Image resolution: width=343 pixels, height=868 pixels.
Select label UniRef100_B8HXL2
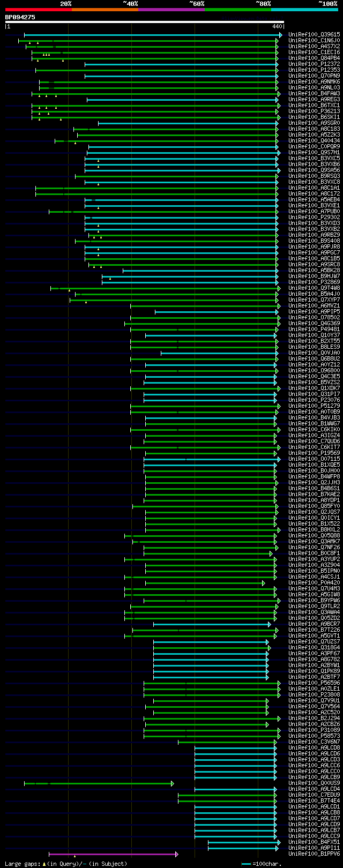(x=314, y=529)
